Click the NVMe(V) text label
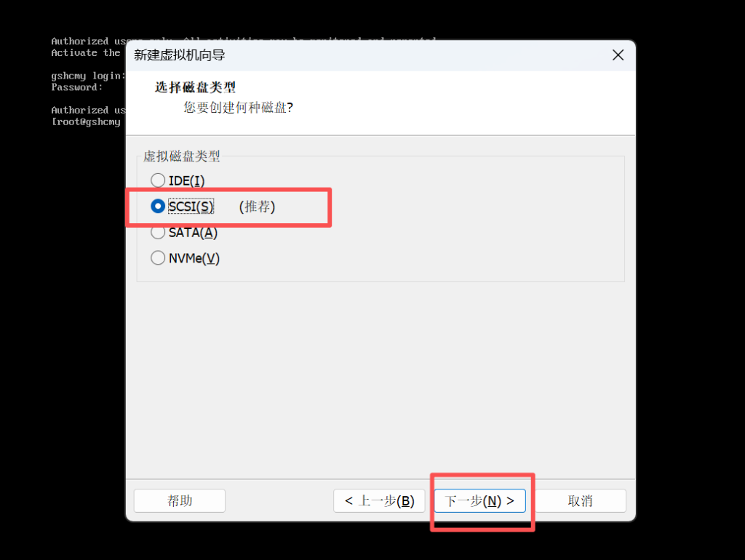 point(194,258)
